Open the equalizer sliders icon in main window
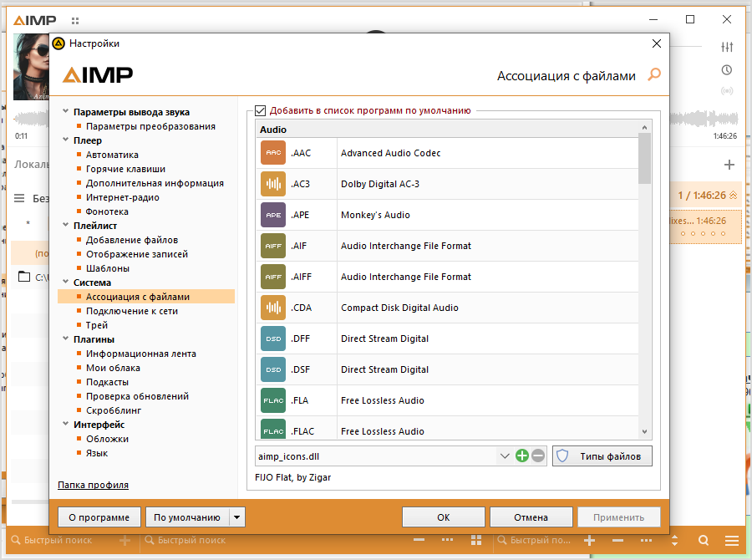 (727, 47)
